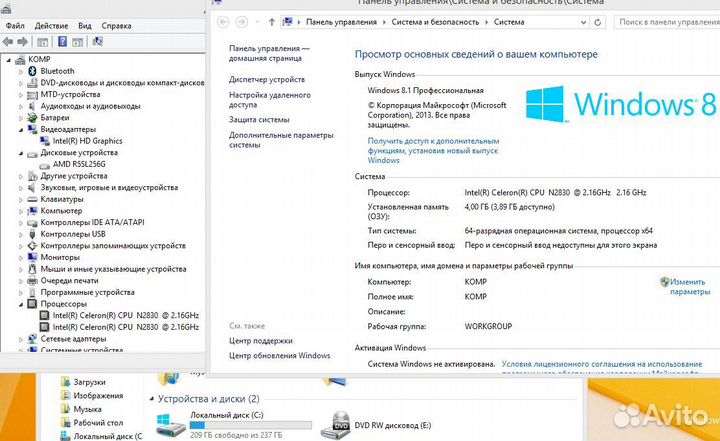Image resolution: width=720 pixels, height=441 pixels.
Task: Select the DVD-дисководы category icon
Action: click(x=32, y=83)
